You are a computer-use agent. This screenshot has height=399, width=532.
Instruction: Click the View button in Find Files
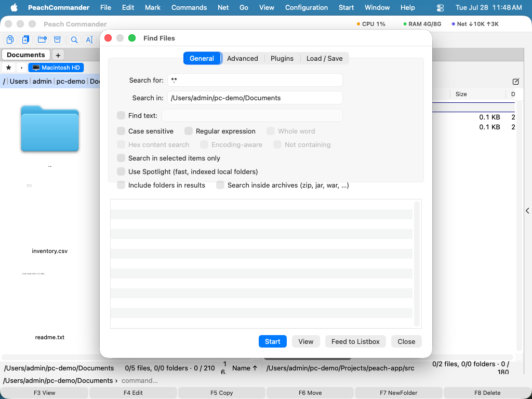(x=305, y=341)
